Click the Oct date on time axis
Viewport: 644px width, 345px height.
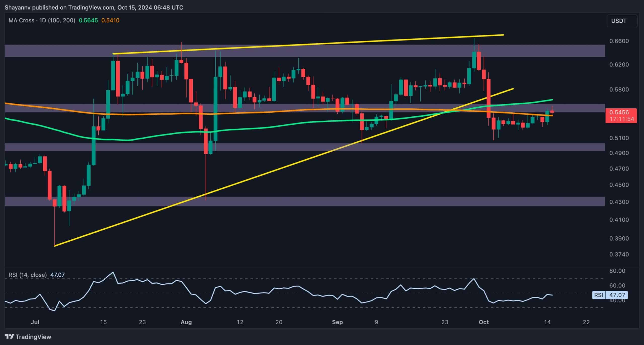point(484,322)
